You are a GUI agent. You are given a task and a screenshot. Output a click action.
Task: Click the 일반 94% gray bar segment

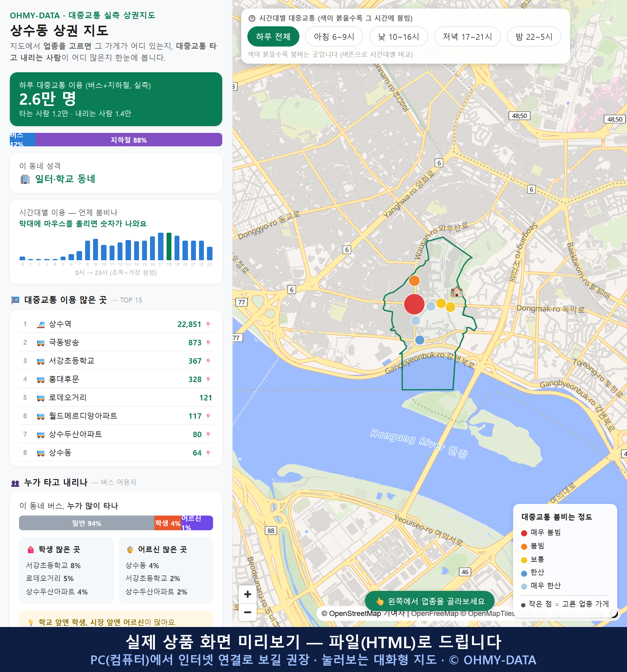[87, 523]
